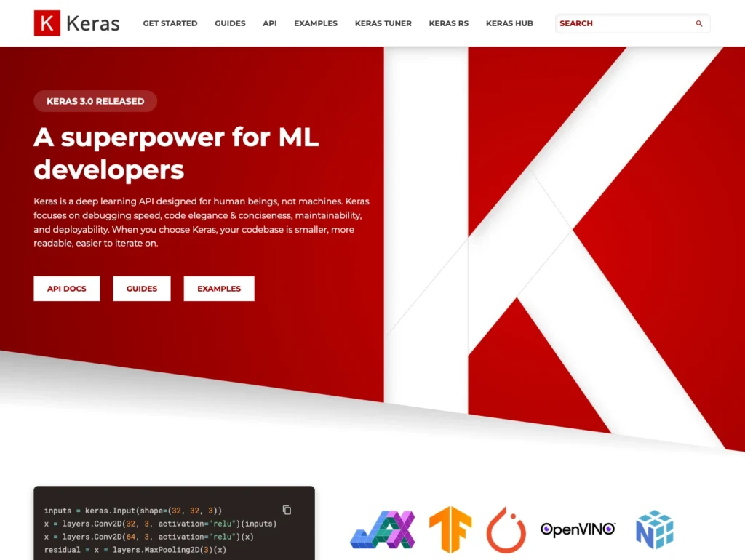The height and width of the screenshot is (560, 745).
Task: Open the EXAMPLES navigation item
Action: [316, 23]
